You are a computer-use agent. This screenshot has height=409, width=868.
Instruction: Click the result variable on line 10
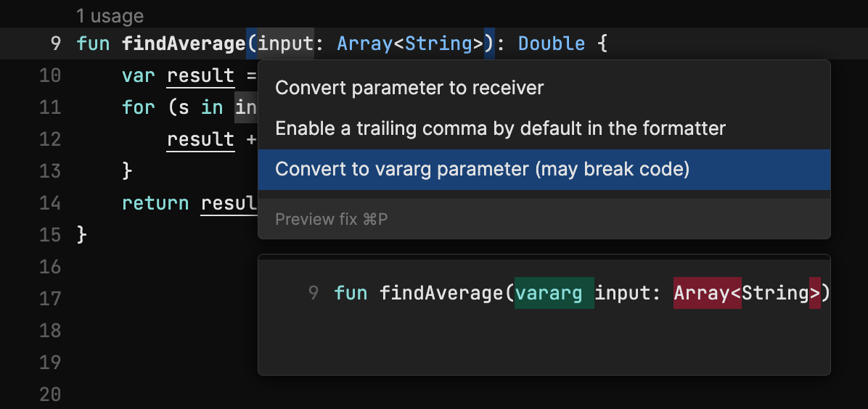coord(200,76)
